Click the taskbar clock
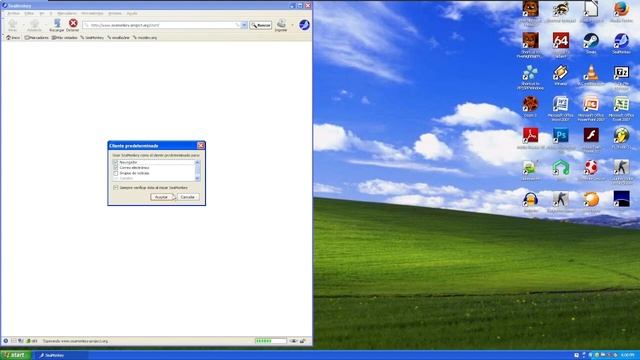This screenshot has height=360, width=640. pos(628,355)
